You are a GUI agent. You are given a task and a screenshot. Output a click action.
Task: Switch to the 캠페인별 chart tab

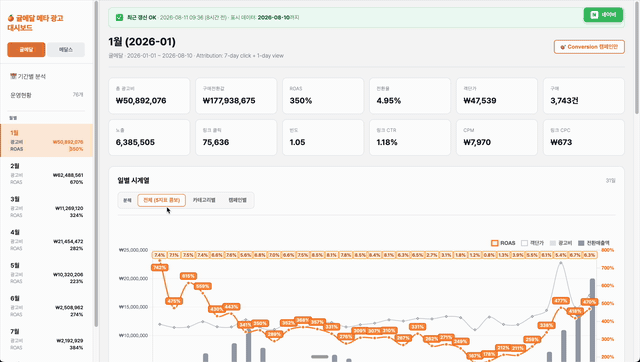tap(238, 200)
